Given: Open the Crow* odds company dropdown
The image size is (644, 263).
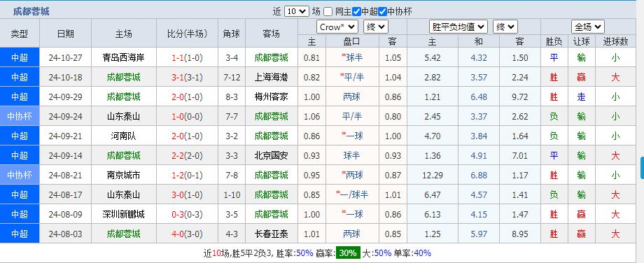Looking at the screenshot, I should coord(337,27).
